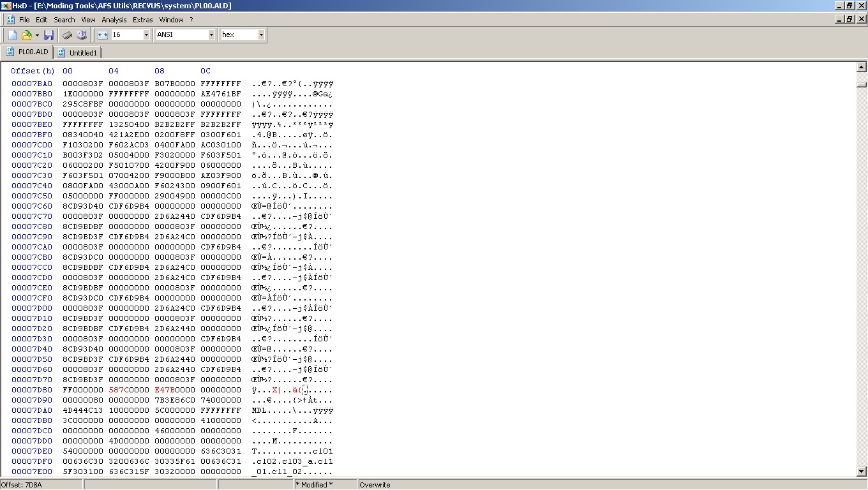Image resolution: width=868 pixels, height=490 pixels.
Task: Click offset 00007E00 in the offset column
Action: click(32, 471)
